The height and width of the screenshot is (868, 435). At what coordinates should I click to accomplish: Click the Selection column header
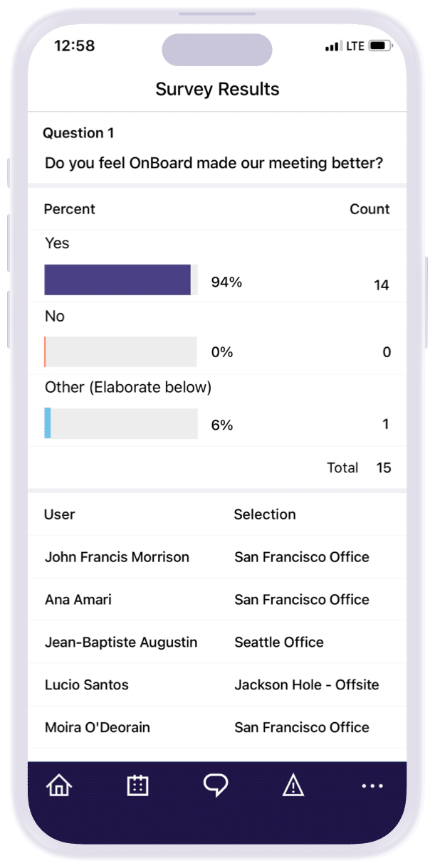click(265, 514)
